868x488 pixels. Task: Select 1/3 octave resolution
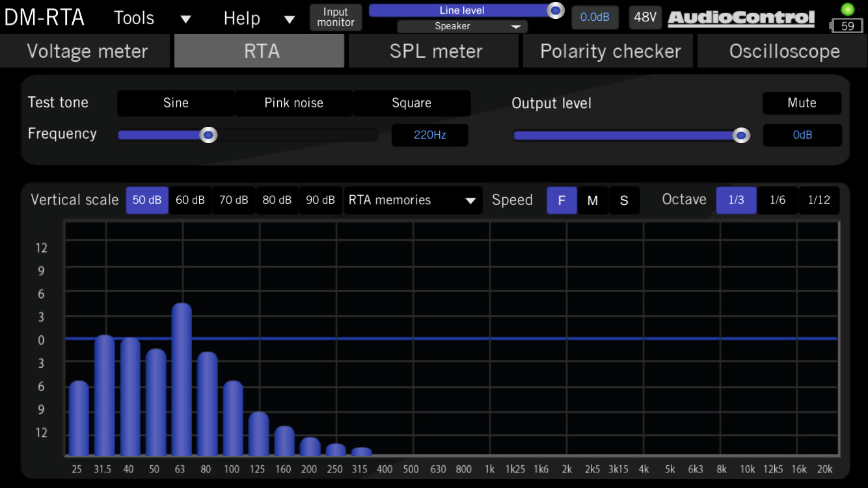pos(736,200)
